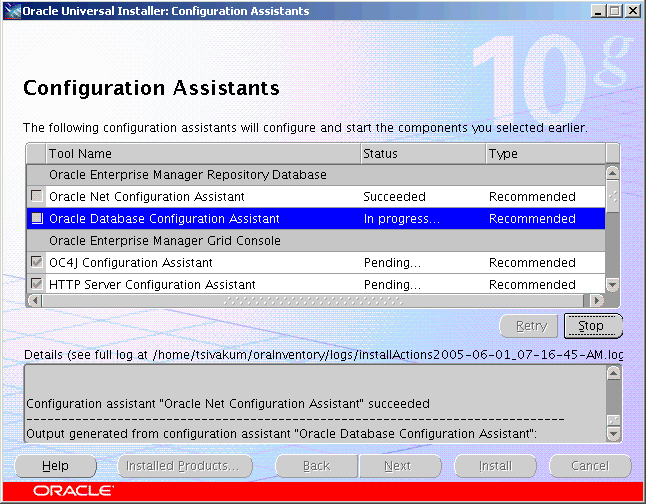Click the Oracle Universal Installer title bar icon
The height and width of the screenshot is (504, 646).
coord(12,11)
